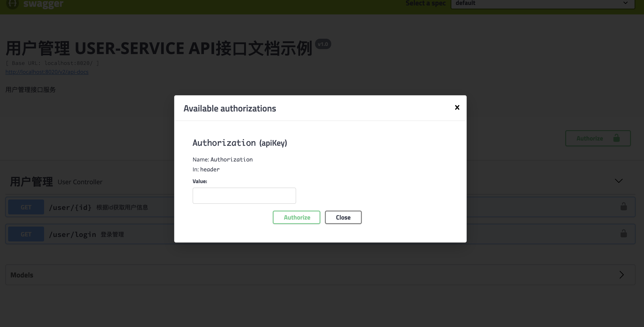Click the green Authorize button in the dialog
The height and width of the screenshot is (327, 644).
tap(297, 217)
